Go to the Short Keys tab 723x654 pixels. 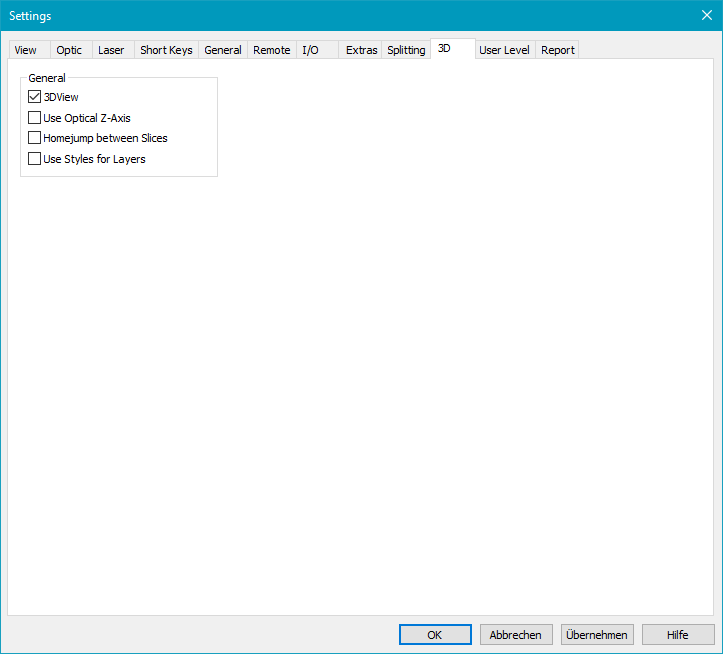(x=166, y=50)
